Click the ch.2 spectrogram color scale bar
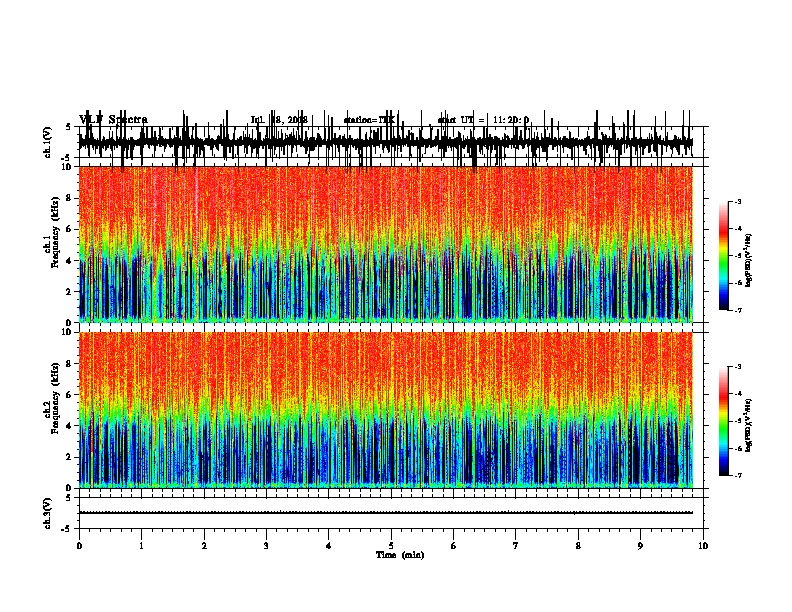792x612 pixels. 724,421
